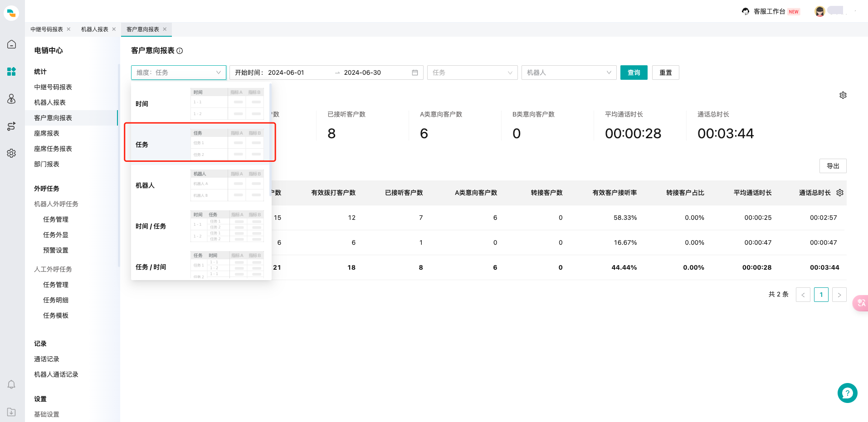The image size is (868, 422).
Task: Open the calendar icon in date range
Action: click(415, 73)
